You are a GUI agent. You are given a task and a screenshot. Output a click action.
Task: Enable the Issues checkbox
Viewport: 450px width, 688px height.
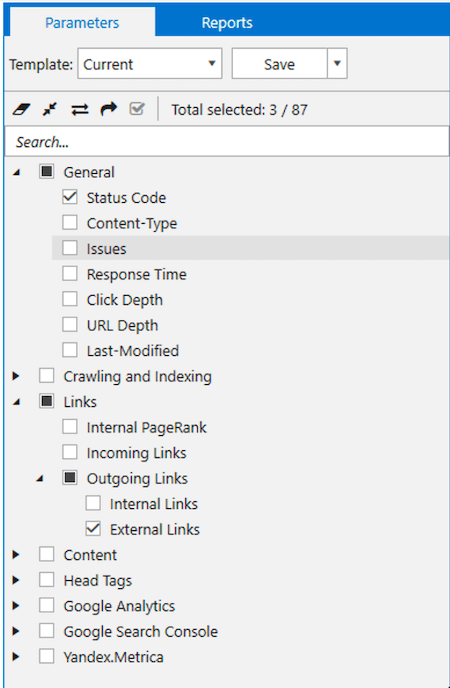(x=70, y=248)
